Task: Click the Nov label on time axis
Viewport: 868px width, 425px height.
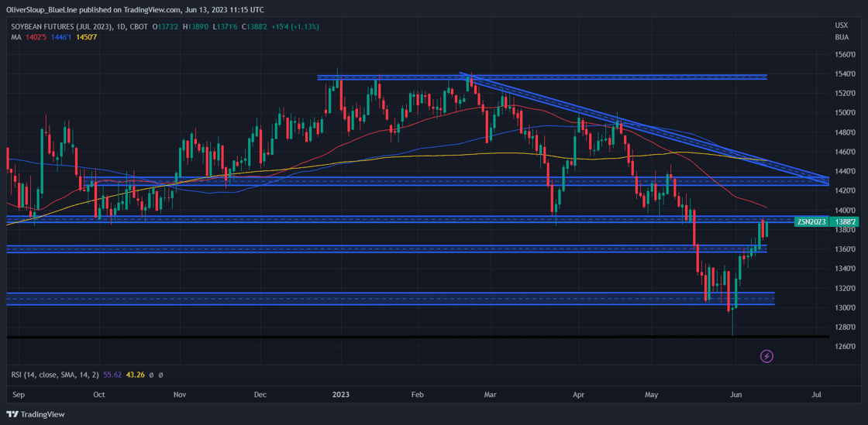Action: (179, 395)
